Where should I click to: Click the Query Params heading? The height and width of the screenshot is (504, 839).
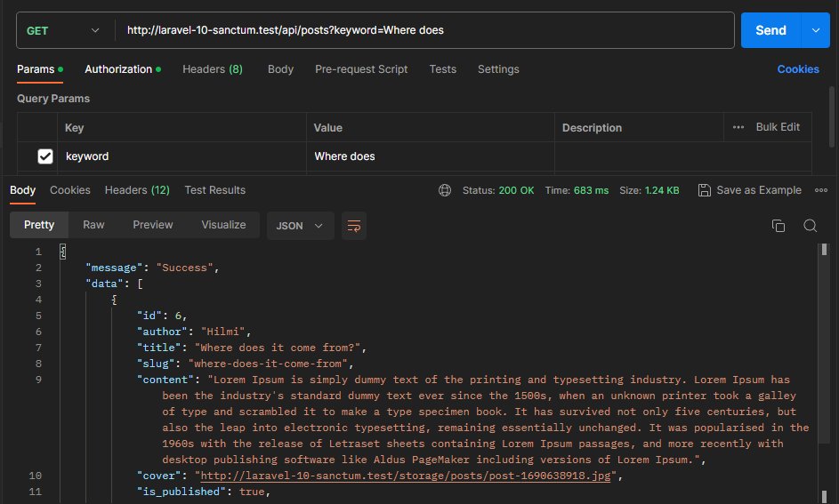(x=53, y=99)
